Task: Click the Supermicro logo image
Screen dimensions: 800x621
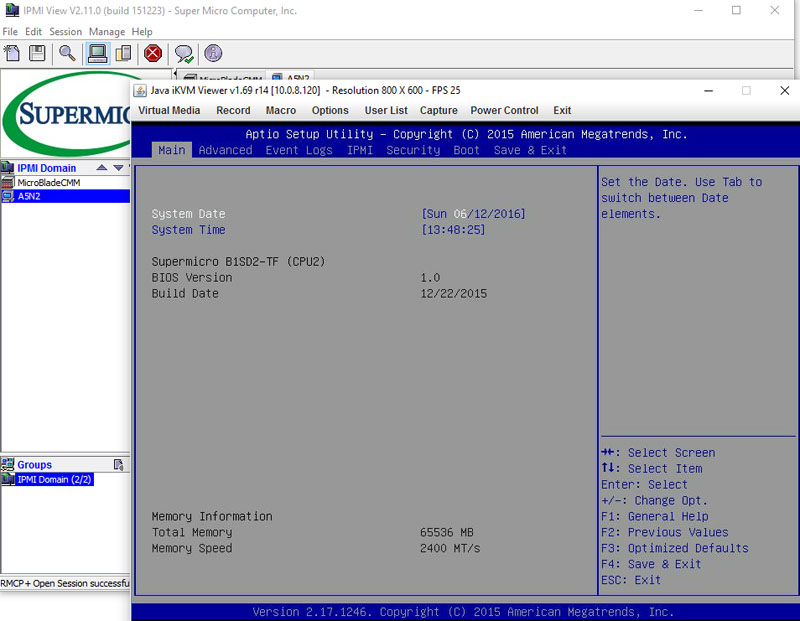Action: 66,113
